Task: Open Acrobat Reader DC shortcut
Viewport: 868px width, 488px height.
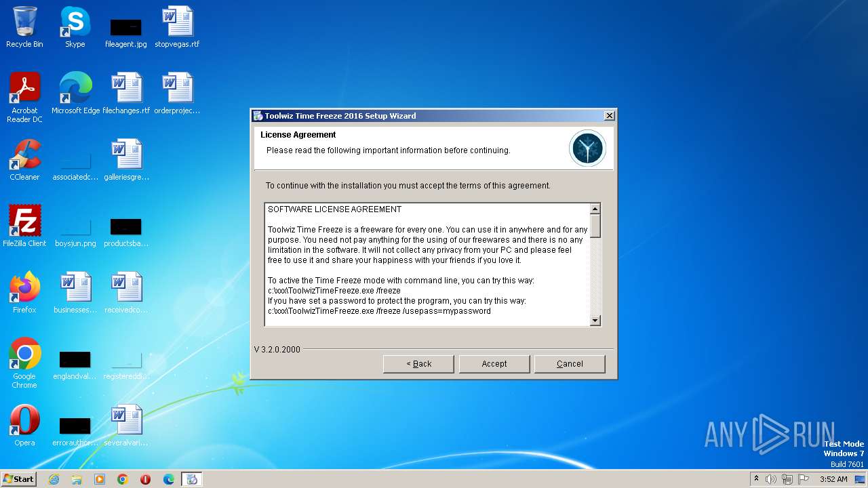Action: [x=24, y=98]
